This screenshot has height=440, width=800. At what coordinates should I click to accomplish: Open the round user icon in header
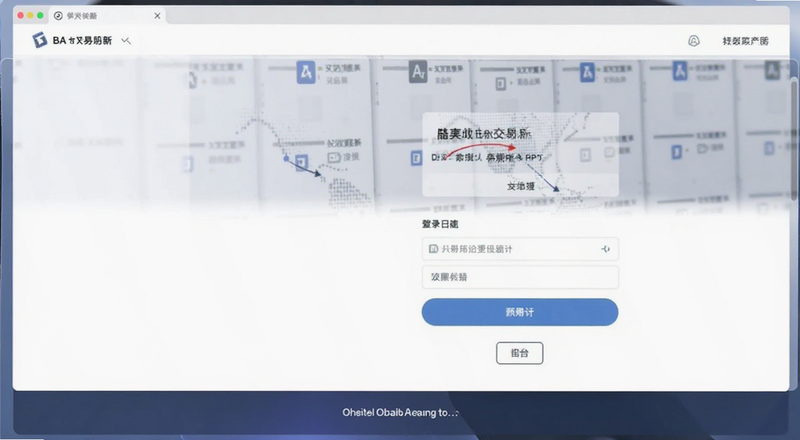[x=693, y=41]
